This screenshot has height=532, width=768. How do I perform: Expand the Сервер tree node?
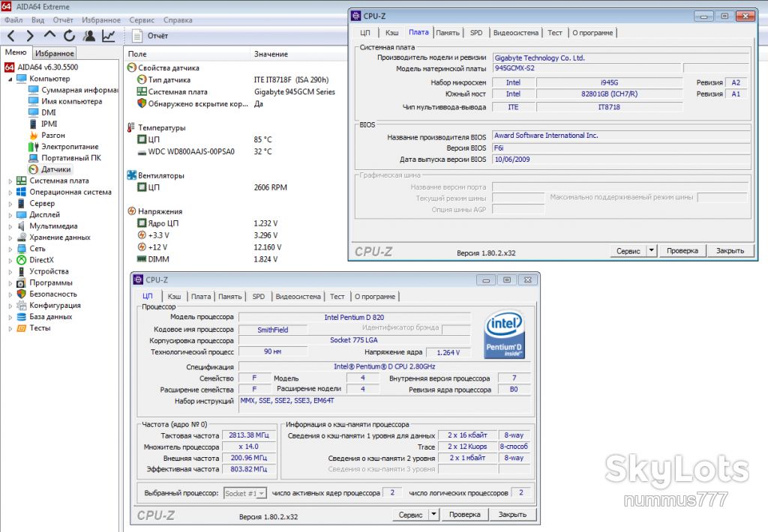pos(10,204)
